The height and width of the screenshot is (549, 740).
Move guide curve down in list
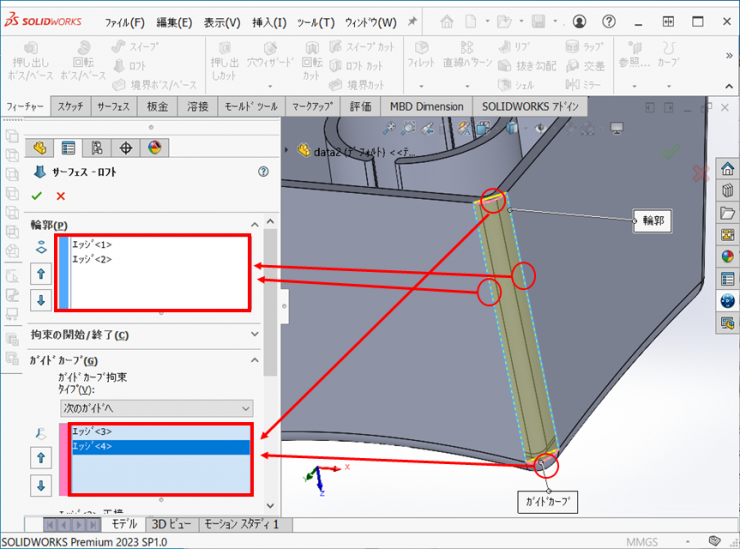[x=41, y=486]
